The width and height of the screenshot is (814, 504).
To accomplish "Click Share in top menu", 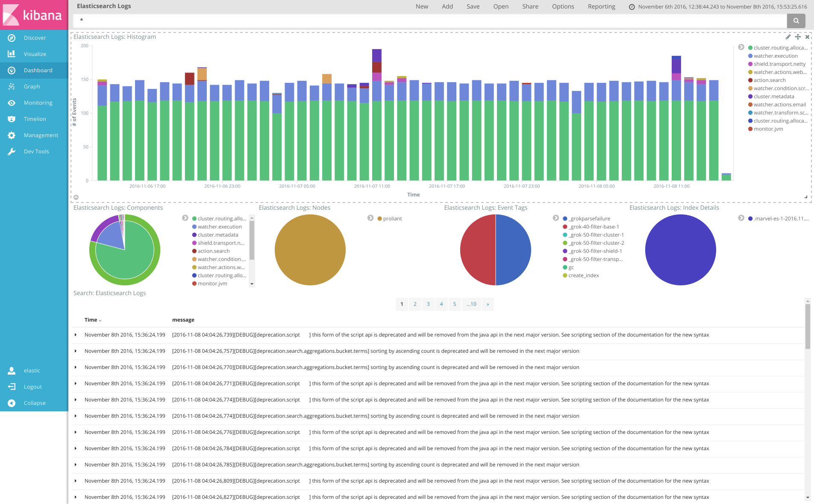I will point(530,6).
